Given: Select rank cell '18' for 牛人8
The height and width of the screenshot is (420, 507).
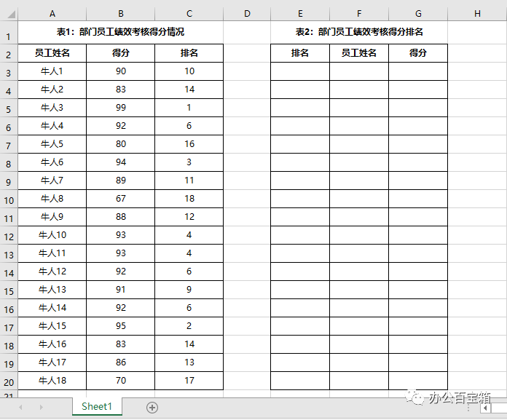Looking at the screenshot, I should point(189,199).
